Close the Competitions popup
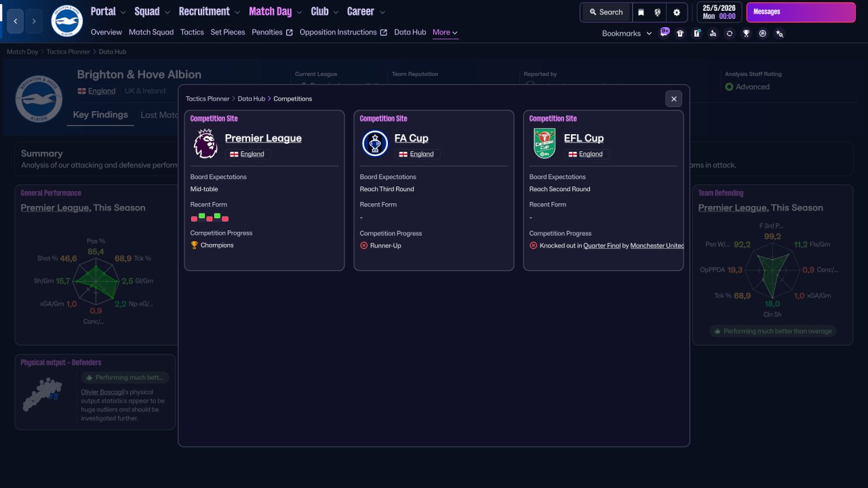 [673, 99]
